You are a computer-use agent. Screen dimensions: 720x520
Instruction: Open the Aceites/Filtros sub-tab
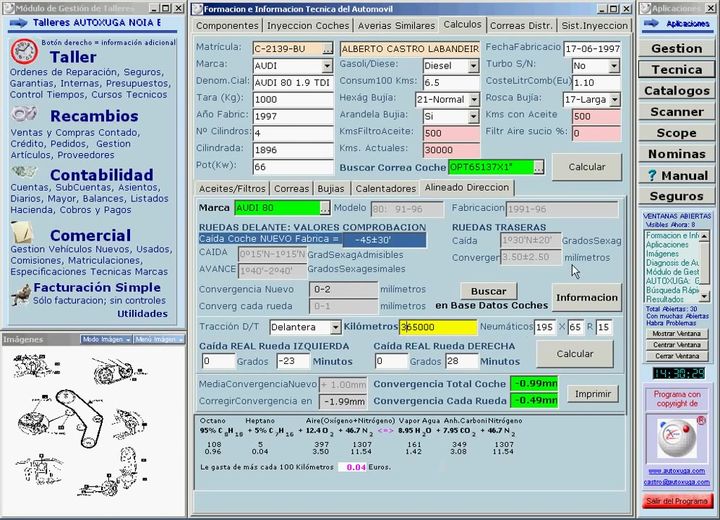(232, 188)
